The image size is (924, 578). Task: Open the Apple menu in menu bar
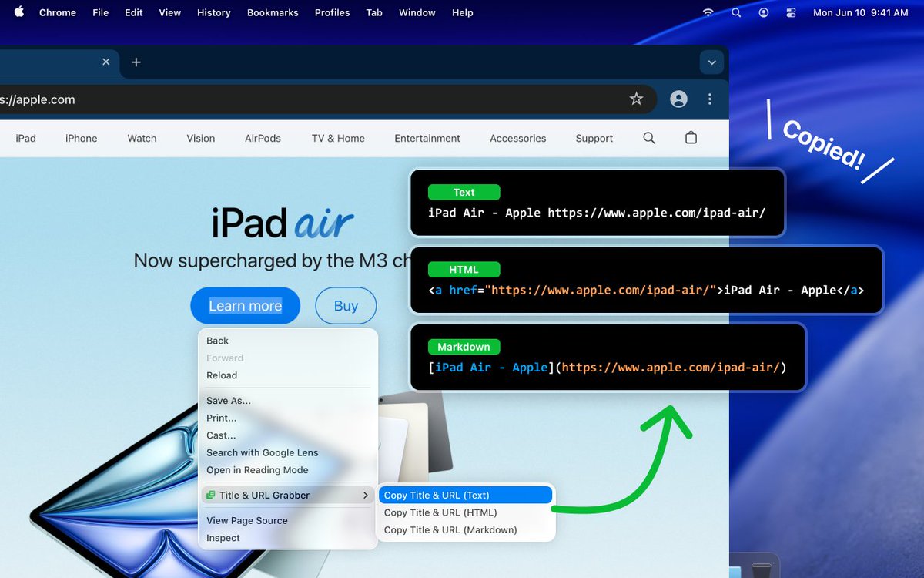coord(19,12)
